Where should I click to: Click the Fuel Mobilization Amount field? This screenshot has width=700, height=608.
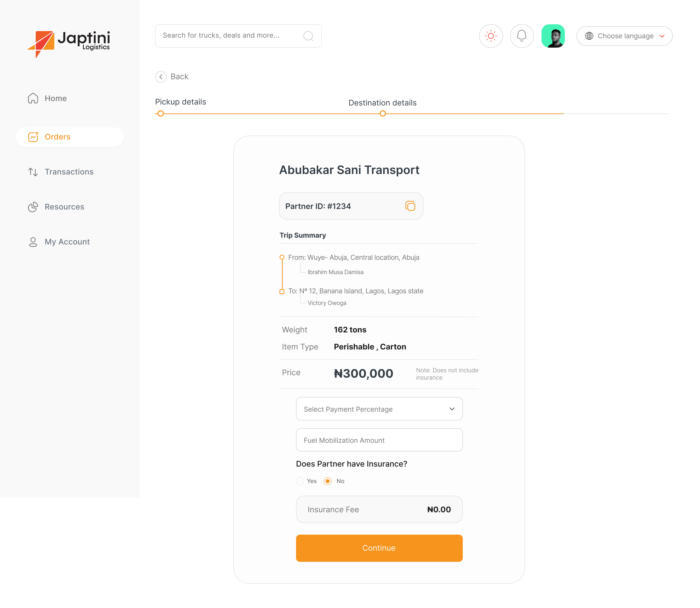379,440
